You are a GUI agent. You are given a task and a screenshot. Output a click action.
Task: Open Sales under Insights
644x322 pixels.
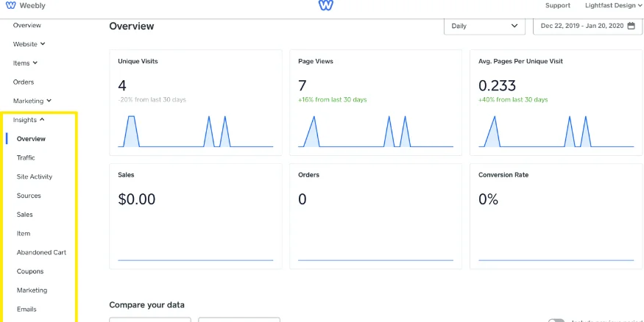pyautogui.click(x=24, y=215)
